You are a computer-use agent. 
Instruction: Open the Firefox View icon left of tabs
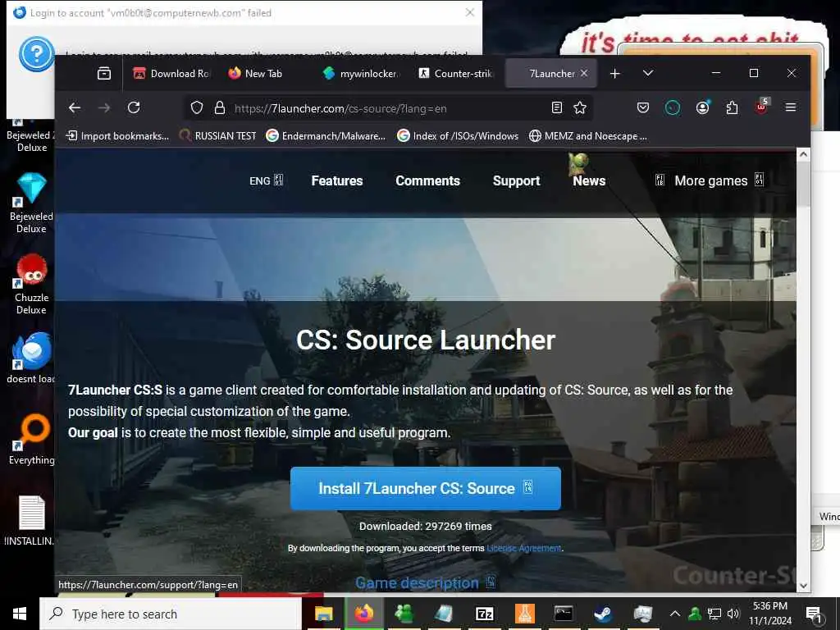click(x=104, y=73)
